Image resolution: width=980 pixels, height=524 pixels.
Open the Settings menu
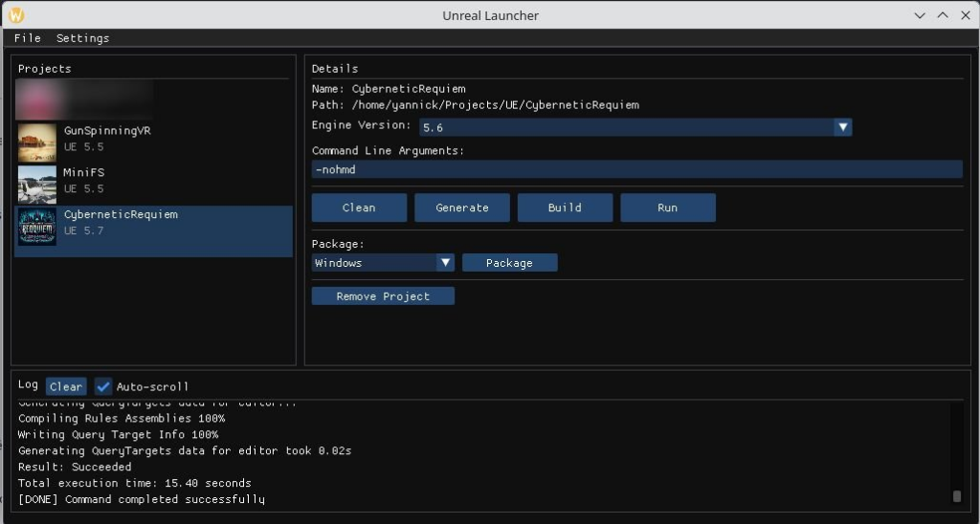tap(82, 38)
